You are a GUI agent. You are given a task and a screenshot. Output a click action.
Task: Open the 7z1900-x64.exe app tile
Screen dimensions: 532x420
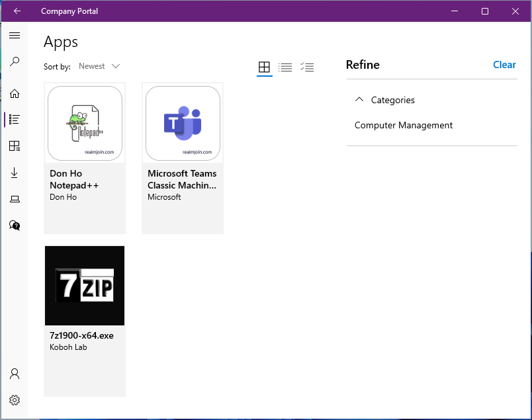85,321
